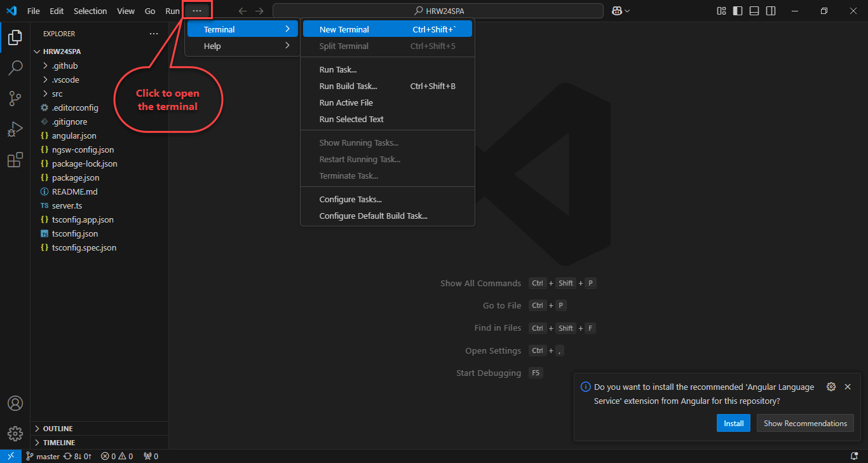Open the Run and Debug view icon

[15, 129]
